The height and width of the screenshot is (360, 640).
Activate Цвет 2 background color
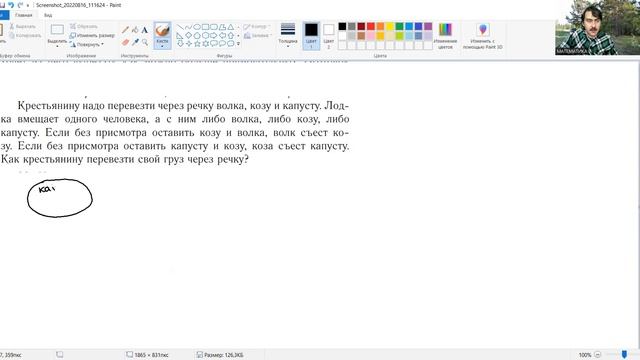329,36
